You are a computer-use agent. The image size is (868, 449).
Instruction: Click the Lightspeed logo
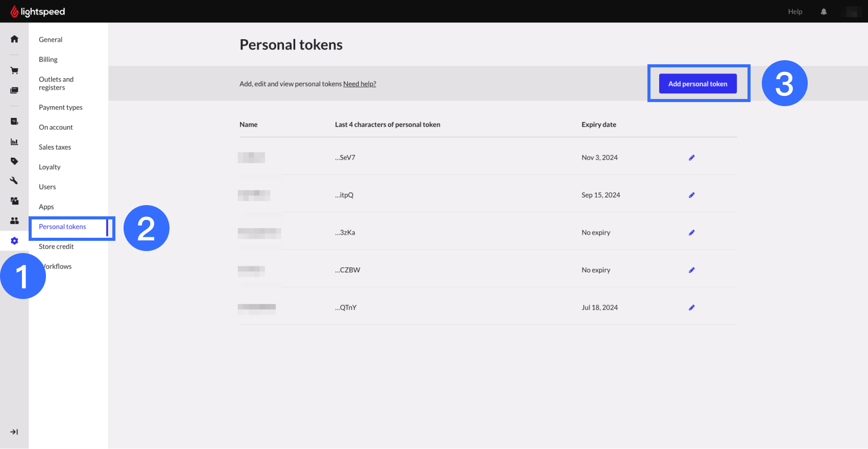(x=38, y=12)
